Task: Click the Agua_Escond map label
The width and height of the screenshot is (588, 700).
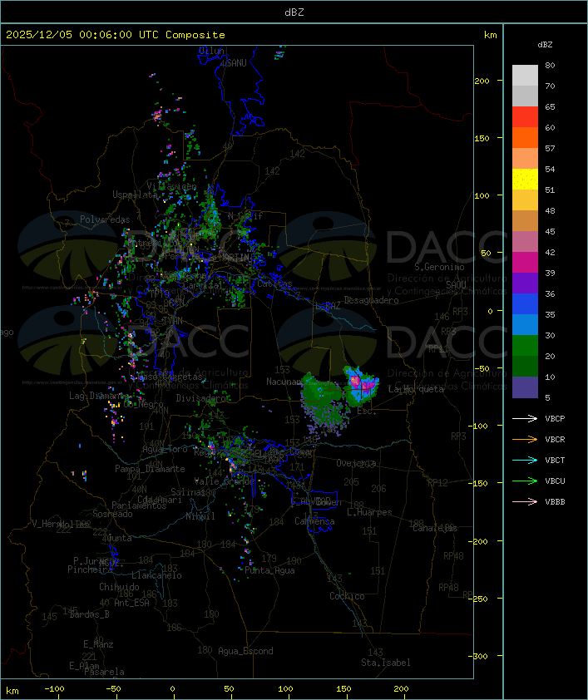Action: [245, 651]
